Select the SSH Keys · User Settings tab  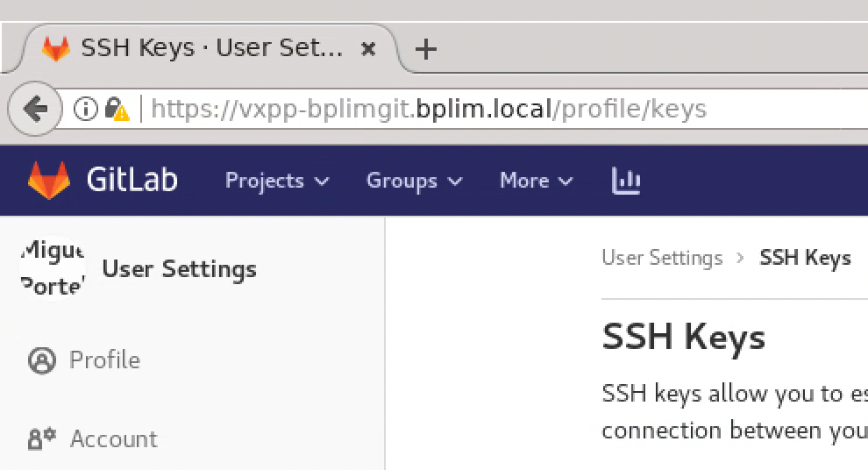pyautogui.click(x=210, y=48)
